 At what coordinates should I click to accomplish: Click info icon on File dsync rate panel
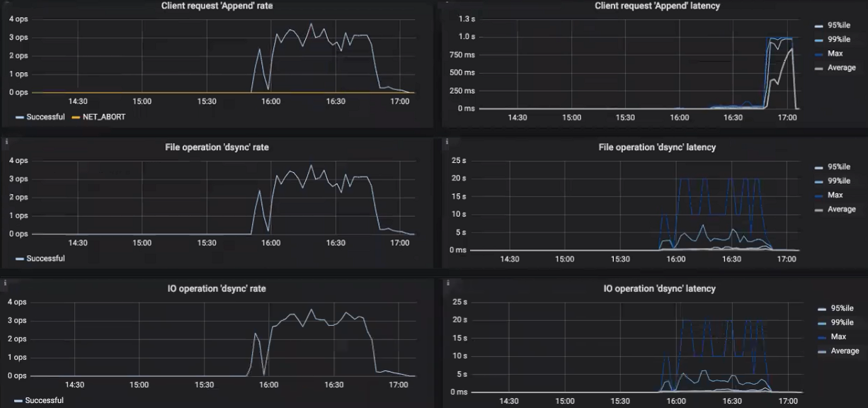pyautogui.click(x=6, y=142)
